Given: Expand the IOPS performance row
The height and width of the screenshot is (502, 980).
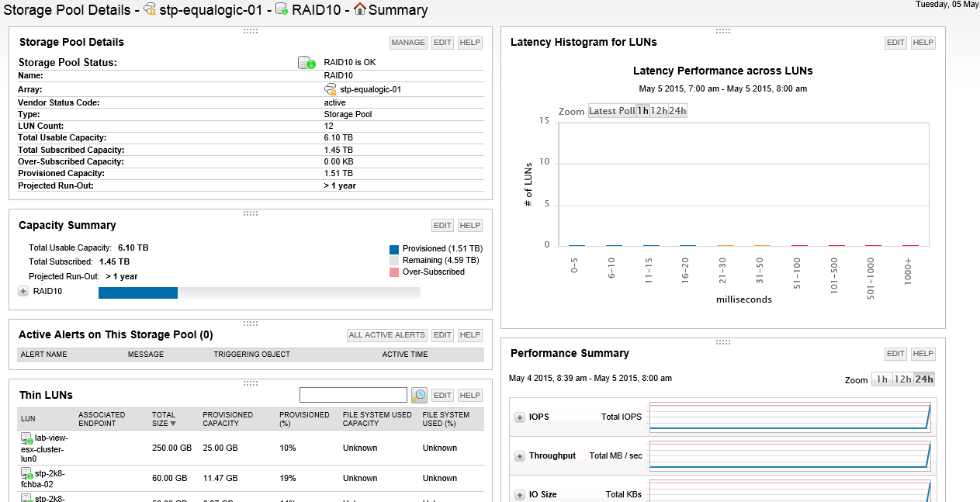Looking at the screenshot, I should [x=520, y=417].
